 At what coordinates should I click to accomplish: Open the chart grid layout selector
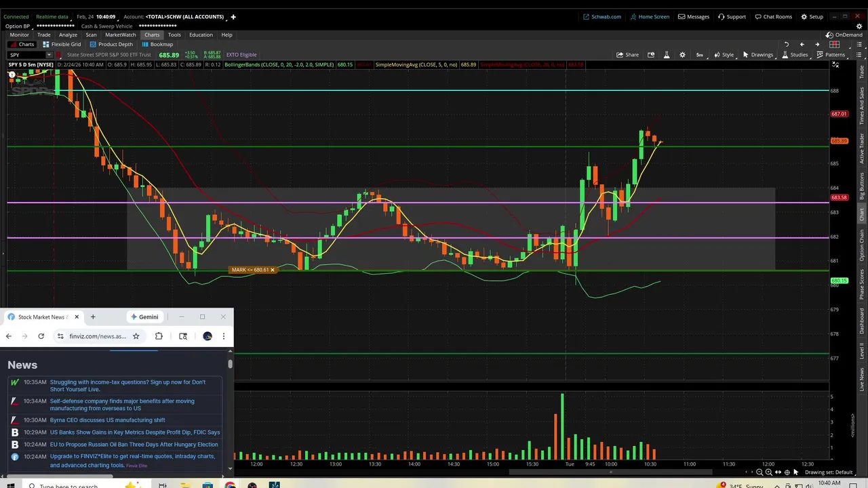coord(835,44)
